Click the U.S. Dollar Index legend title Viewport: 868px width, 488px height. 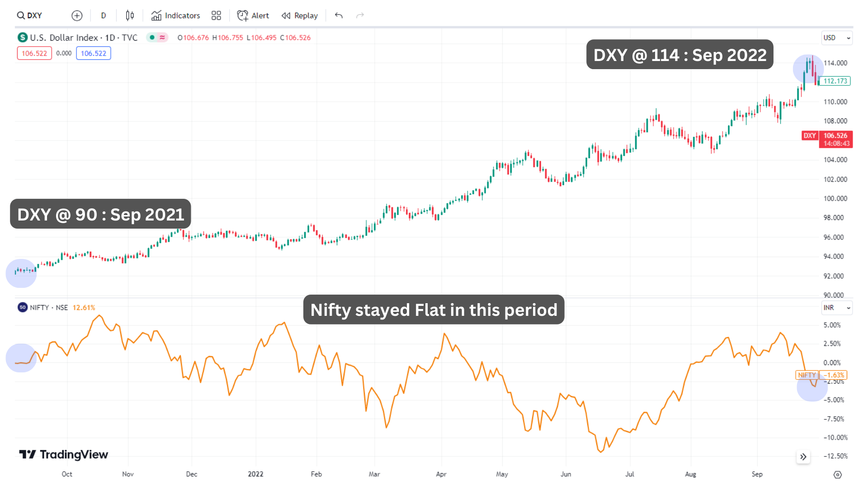(83, 38)
